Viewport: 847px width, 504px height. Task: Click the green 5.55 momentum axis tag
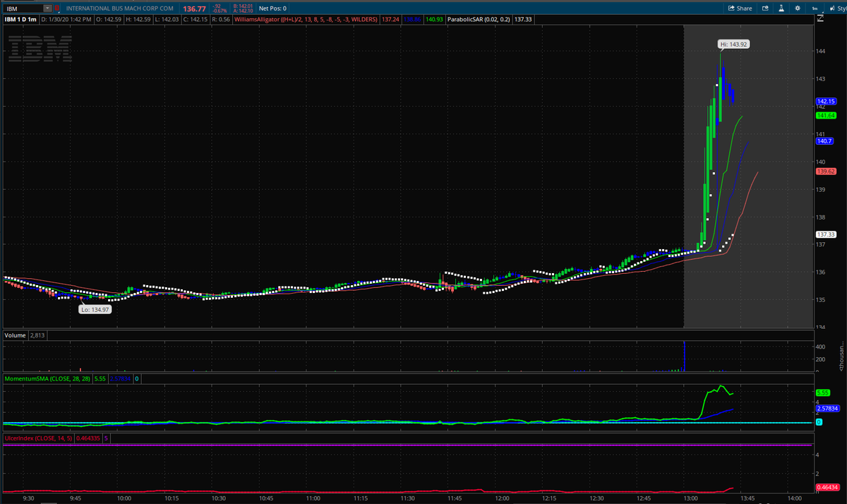point(822,392)
